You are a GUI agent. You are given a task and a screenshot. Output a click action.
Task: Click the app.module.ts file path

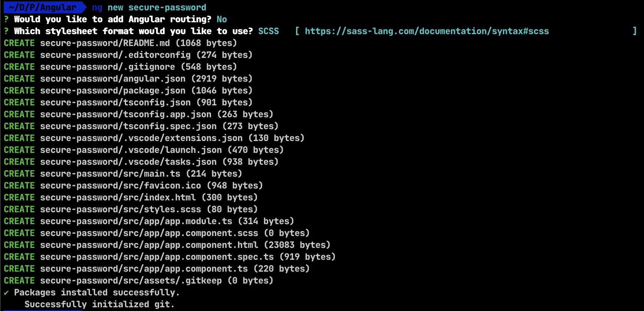[136, 221]
